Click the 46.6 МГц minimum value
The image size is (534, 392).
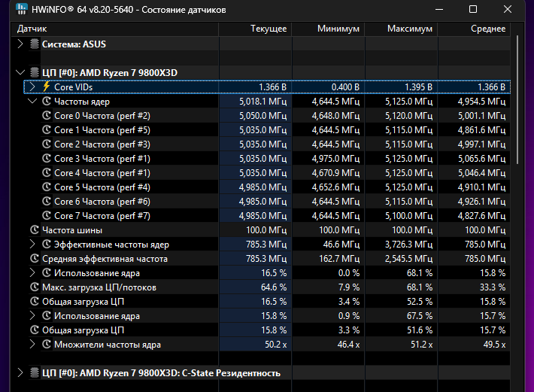pyautogui.click(x=341, y=245)
